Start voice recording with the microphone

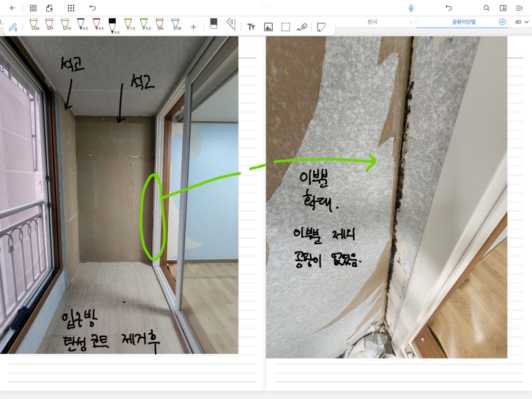pyautogui.click(x=411, y=8)
